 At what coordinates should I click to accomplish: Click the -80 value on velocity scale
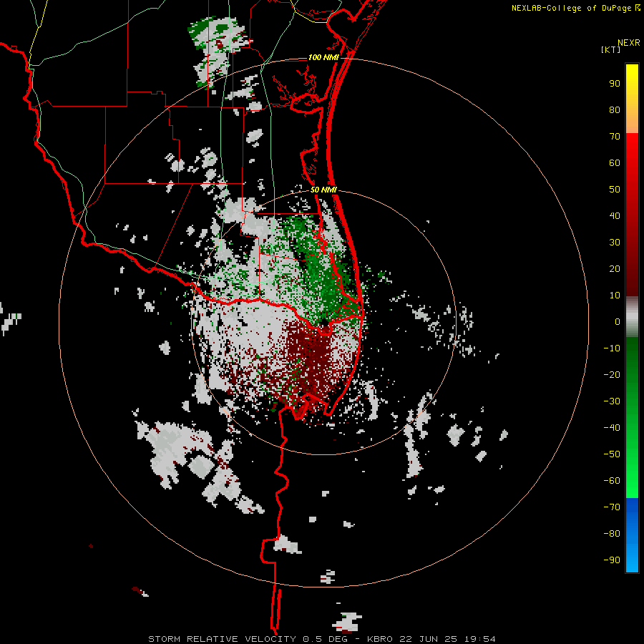(612, 534)
